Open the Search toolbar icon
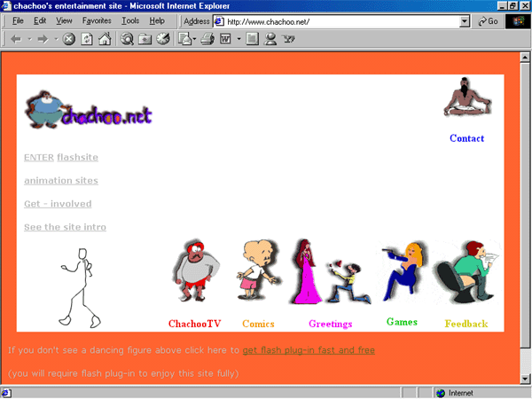The image size is (532, 399). (x=127, y=39)
